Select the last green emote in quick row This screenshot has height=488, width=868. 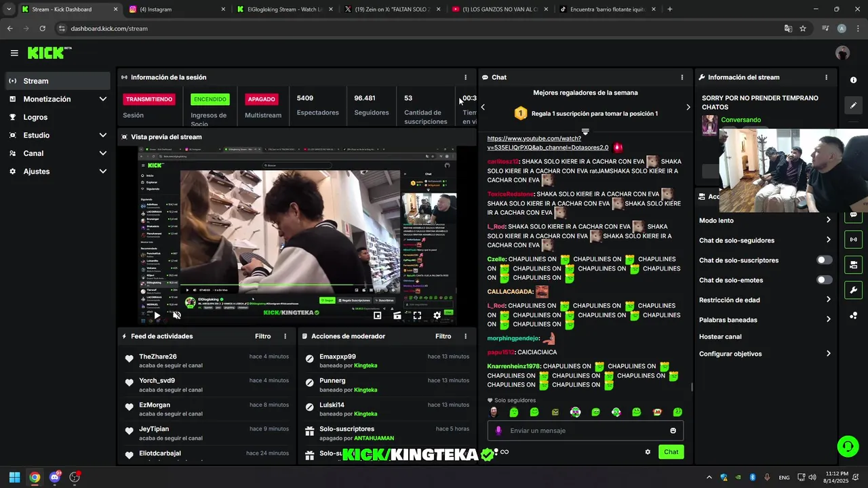click(x=677, y=412)
